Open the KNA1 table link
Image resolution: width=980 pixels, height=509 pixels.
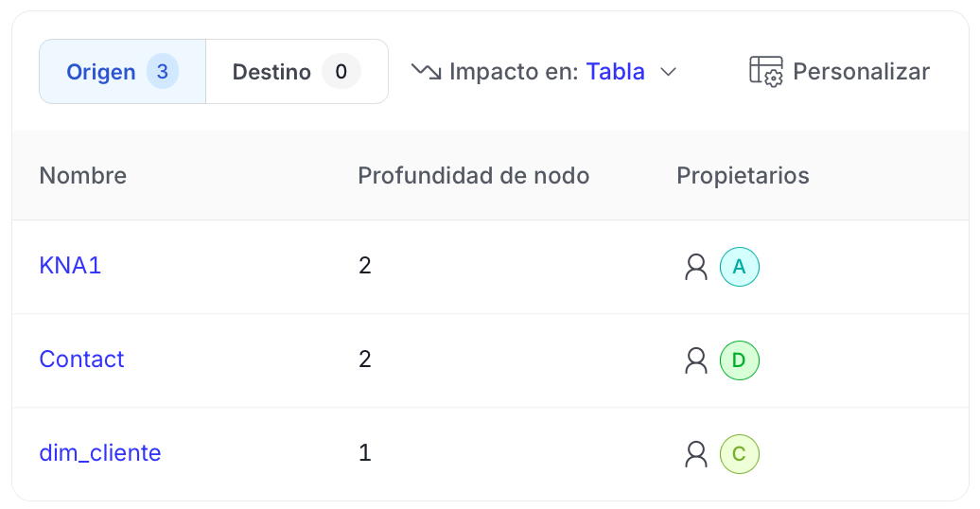point(70,266)
